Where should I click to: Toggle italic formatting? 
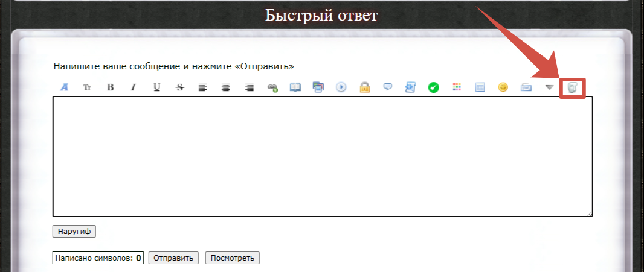pyautogui.click(x=133, y=87)
